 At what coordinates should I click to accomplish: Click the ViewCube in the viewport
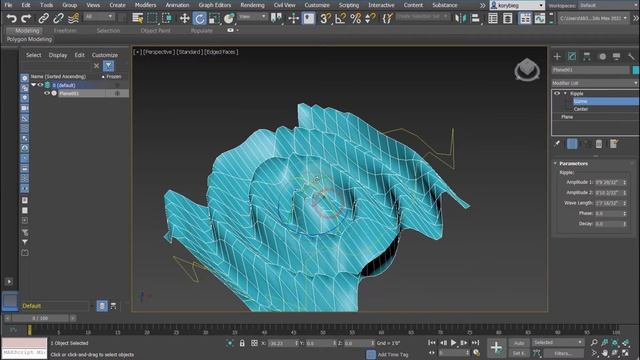pos(527,69)
